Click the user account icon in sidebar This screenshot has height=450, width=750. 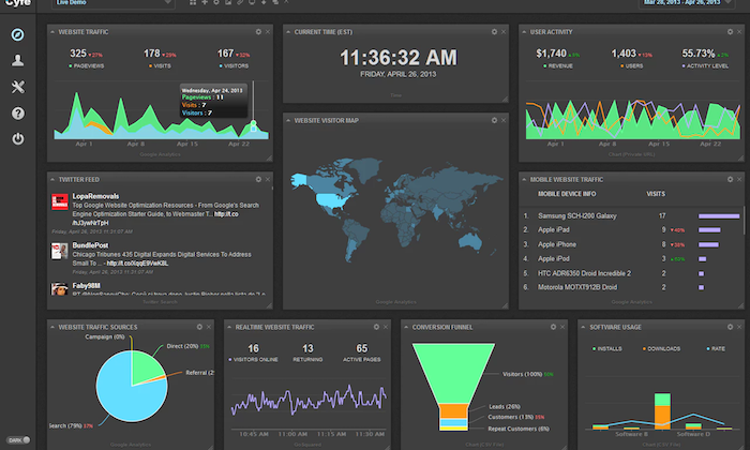coord(18,61)
